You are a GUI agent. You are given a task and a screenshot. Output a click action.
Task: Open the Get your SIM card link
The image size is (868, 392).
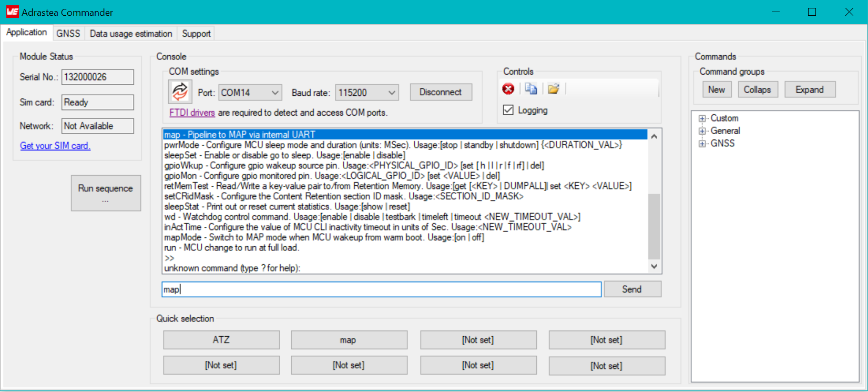tap(55, 146)
